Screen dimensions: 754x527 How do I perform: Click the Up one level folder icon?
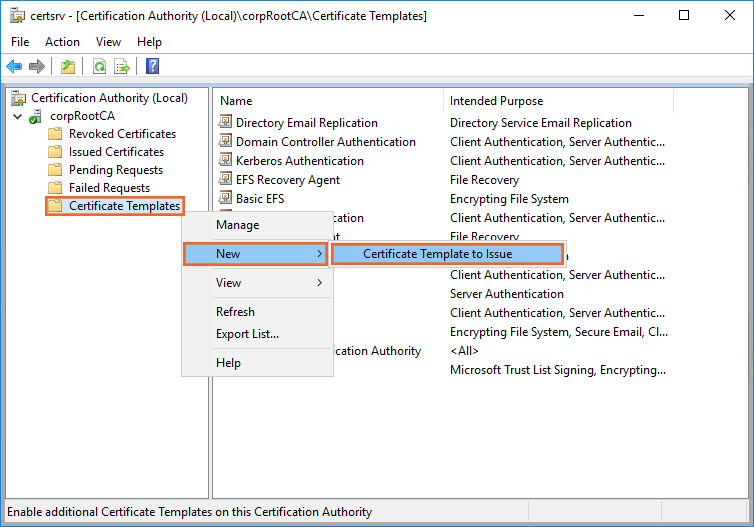click(x=67, y=66)
